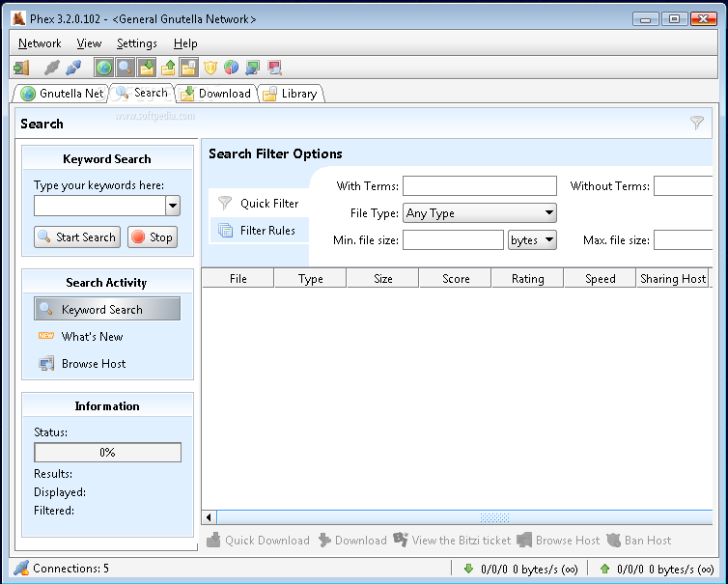The height and width of the screenshot is (584, 728).
Task: Click the red monitor with magnifier icon
Action: tap(274, 68)
